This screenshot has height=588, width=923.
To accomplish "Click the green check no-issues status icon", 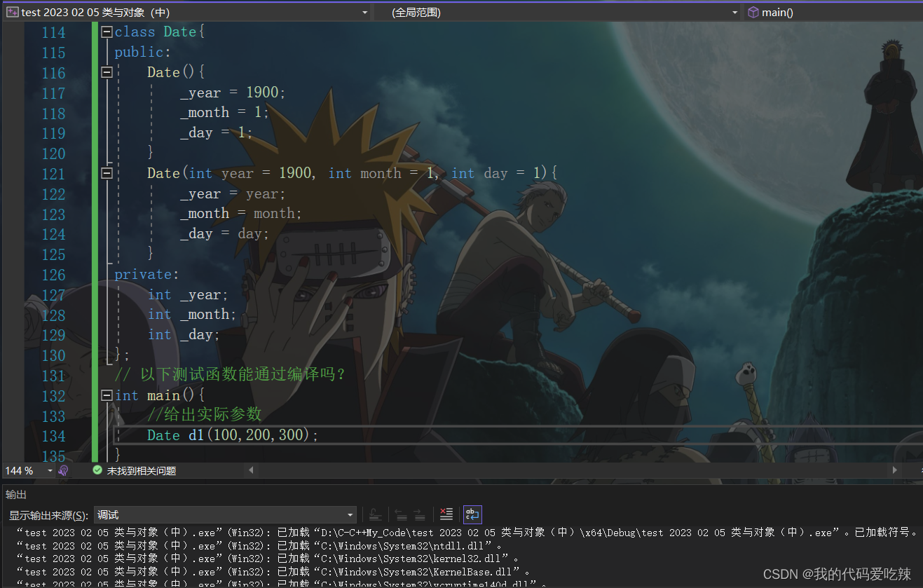I will click(97, 470).
